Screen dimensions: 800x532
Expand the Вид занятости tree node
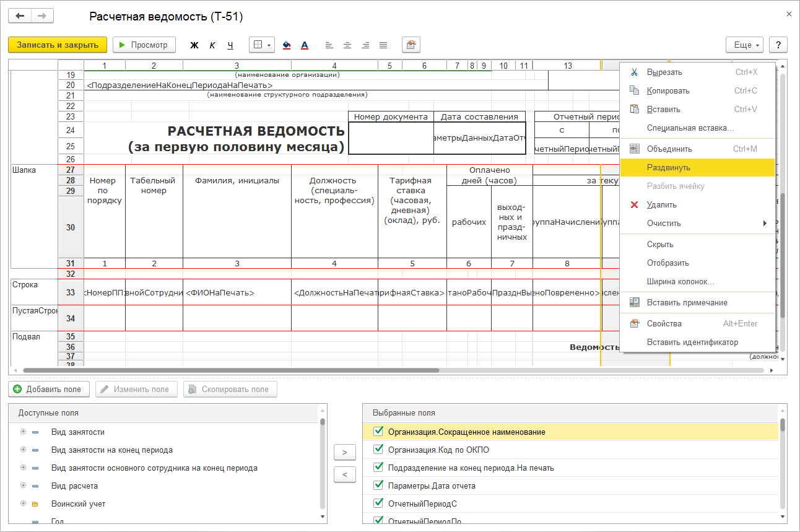click(24, 432)
